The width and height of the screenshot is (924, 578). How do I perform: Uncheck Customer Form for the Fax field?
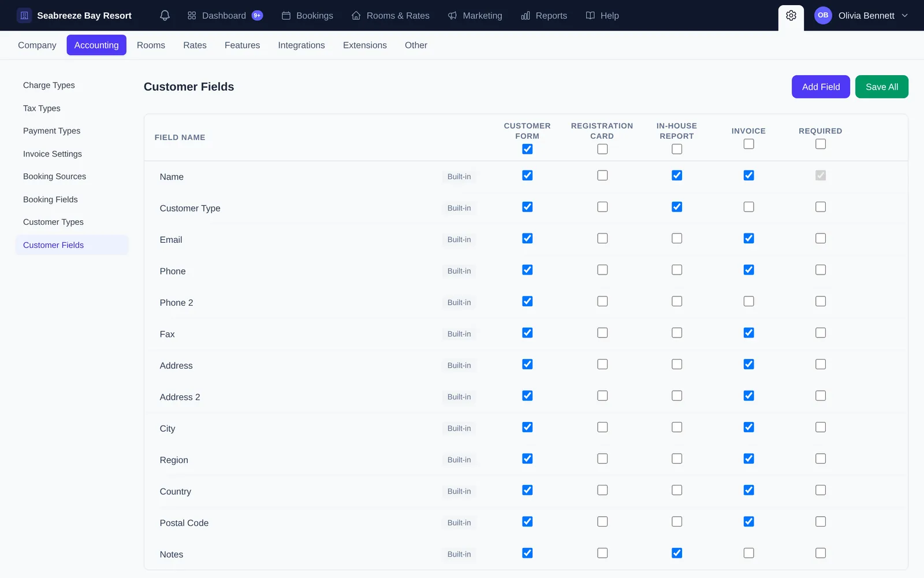pos(527,333)
